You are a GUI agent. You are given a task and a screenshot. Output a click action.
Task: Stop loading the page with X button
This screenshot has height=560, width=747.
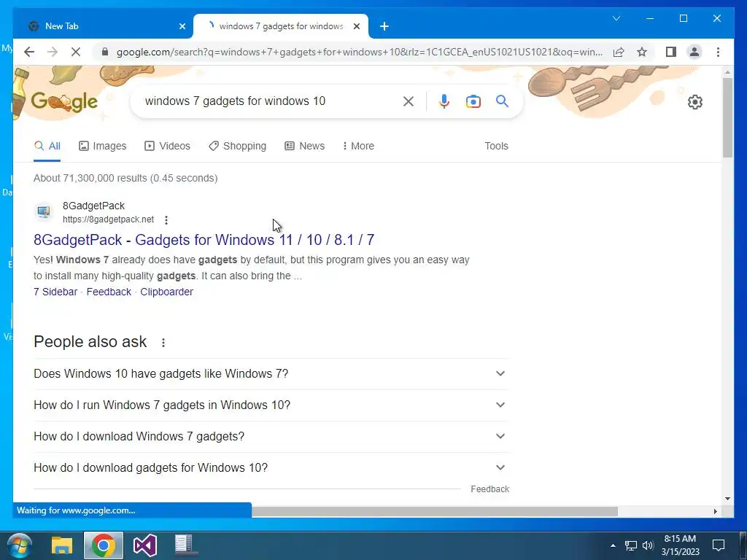pos(76,52)
